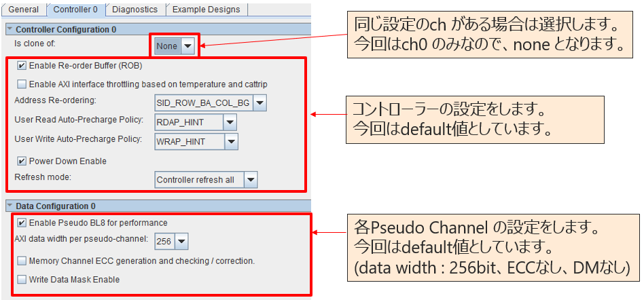Viewport: 644px width, 300px height.
Task: Switch to the General tab
Action: pyautogui.click(x=22, y=10)
